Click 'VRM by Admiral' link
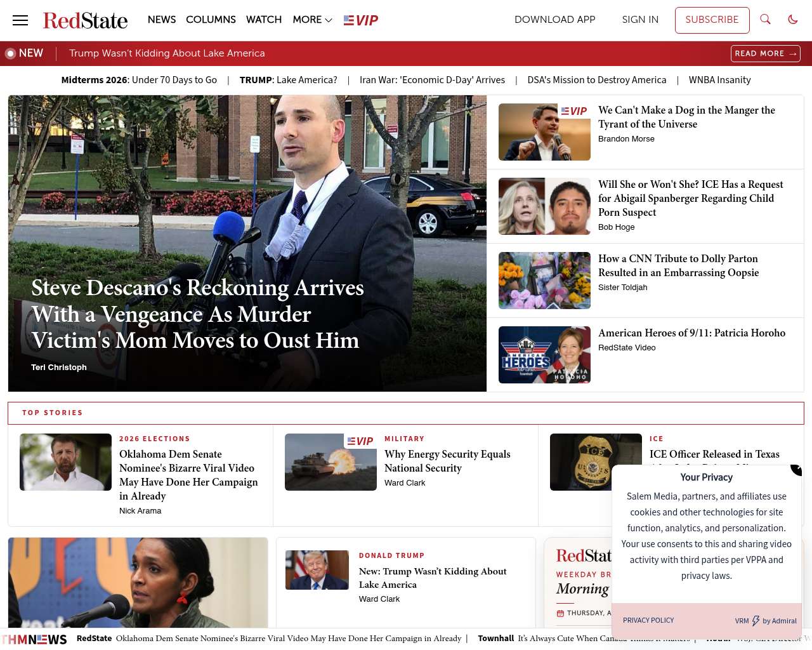 [766, 621]
